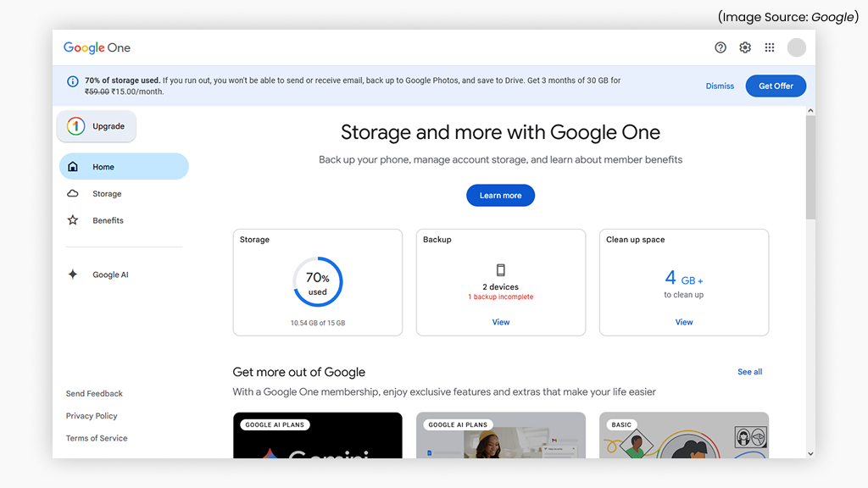Open the Google apps grid icon
This screenshot has width=868, height=488.
click(769, 47)
